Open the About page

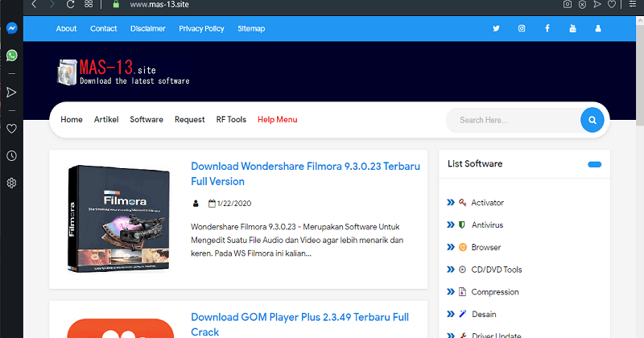[66, 29]
